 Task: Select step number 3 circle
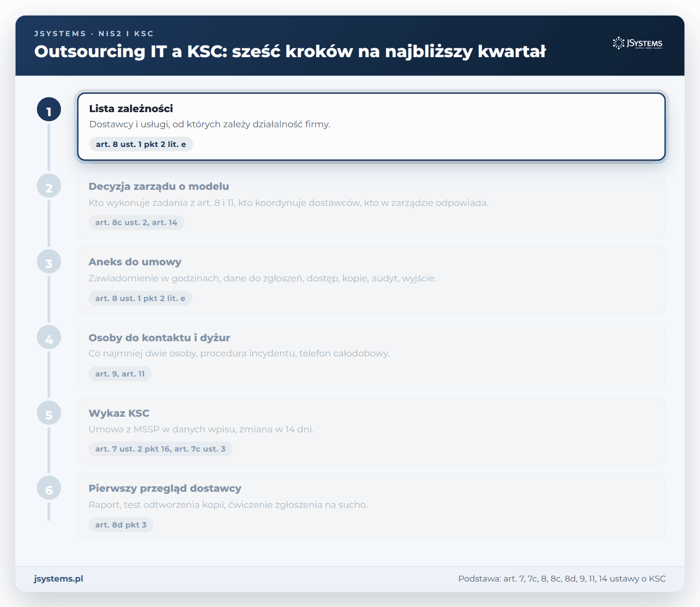pos(49,262)
